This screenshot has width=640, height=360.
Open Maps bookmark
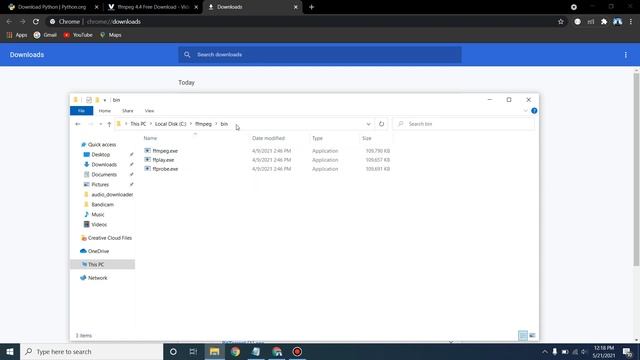coord(111,35)
